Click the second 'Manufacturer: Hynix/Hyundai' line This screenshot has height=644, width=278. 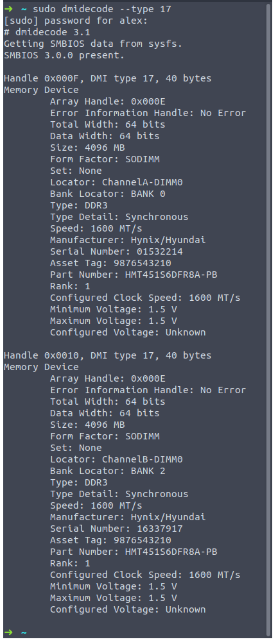pos(128,517)
